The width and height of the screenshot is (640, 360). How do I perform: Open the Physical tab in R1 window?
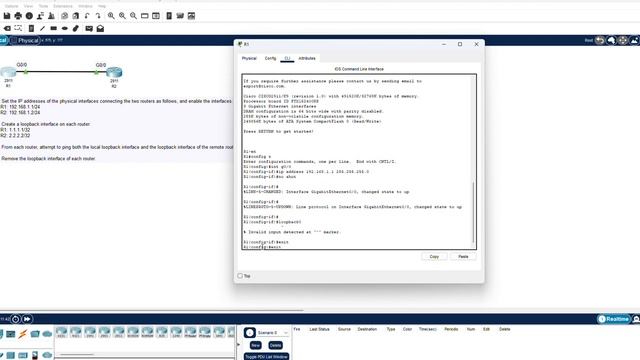(249, 58)
